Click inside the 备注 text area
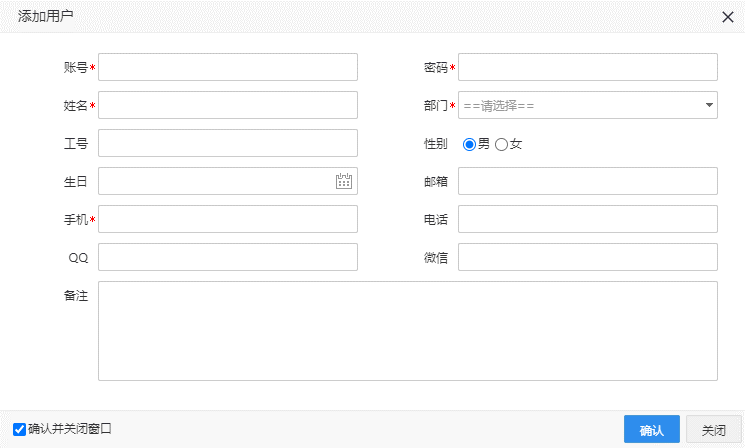Image resolution: width=745 pixels, height=448 pixels. click(408, 331)
